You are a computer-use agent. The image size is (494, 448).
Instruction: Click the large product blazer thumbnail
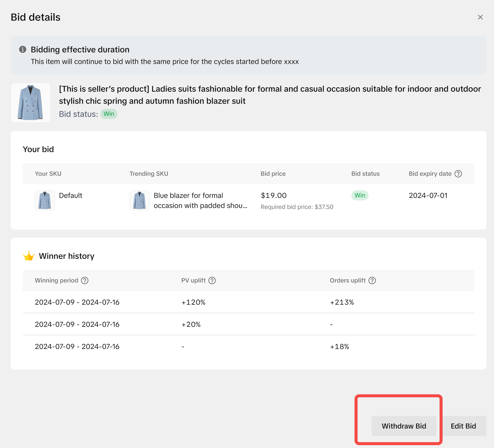tap(31, 103)
